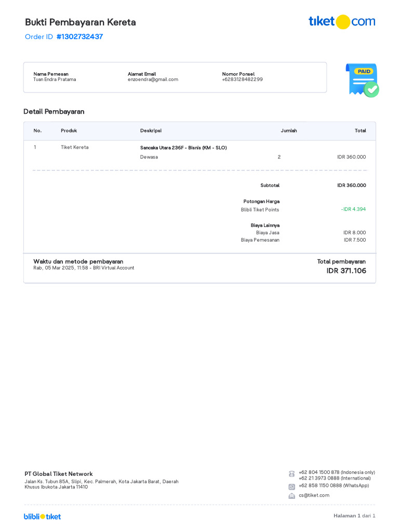Click the No. column header
This screenshot has width=399, height=532.
(x=37, y=130)
